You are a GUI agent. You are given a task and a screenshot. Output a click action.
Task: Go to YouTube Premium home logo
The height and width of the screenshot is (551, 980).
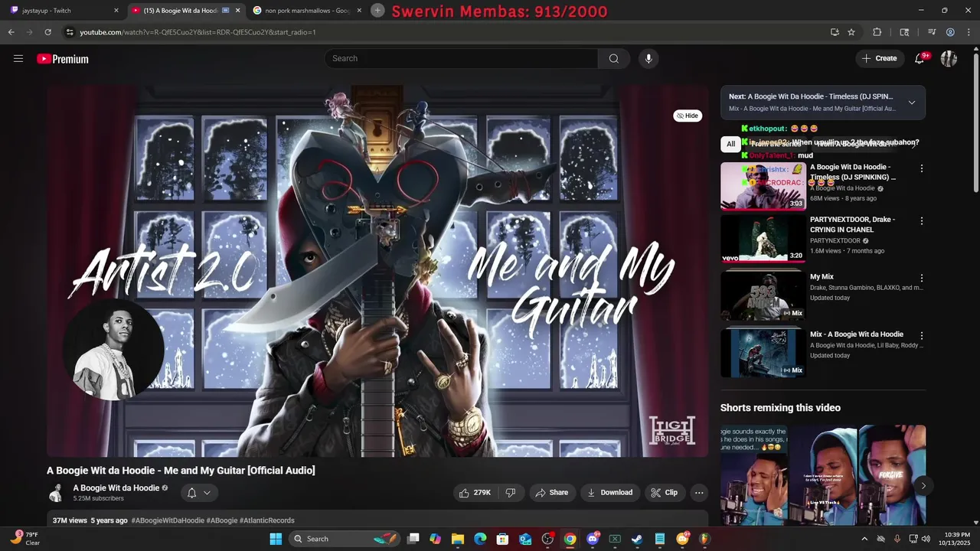(63, 59)
